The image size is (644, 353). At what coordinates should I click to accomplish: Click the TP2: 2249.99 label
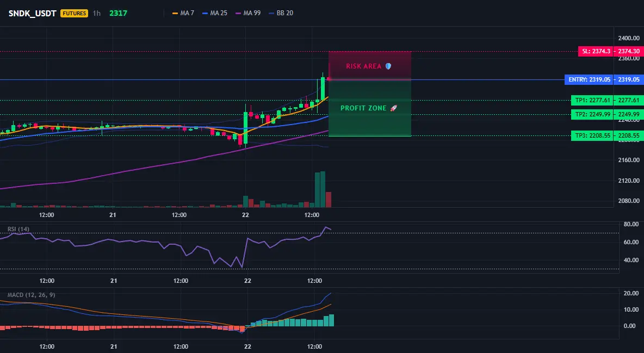pyautogui.click(x=592, y=115)
